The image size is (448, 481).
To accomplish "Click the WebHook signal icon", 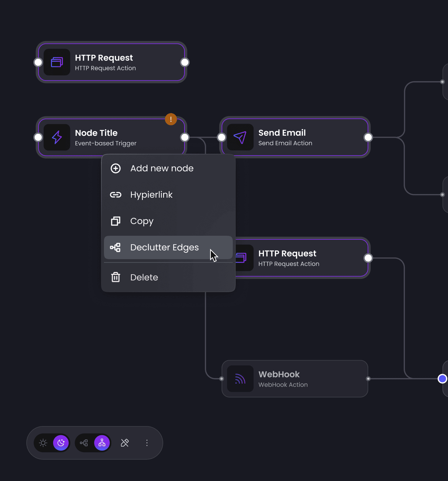I will [x=240, y=379].
